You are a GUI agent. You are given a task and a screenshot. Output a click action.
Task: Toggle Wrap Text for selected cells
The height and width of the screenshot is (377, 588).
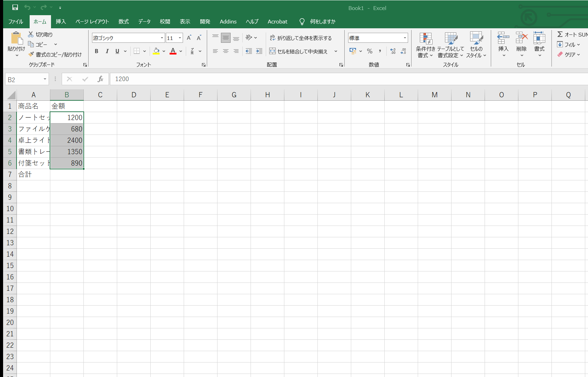[301, 38]
